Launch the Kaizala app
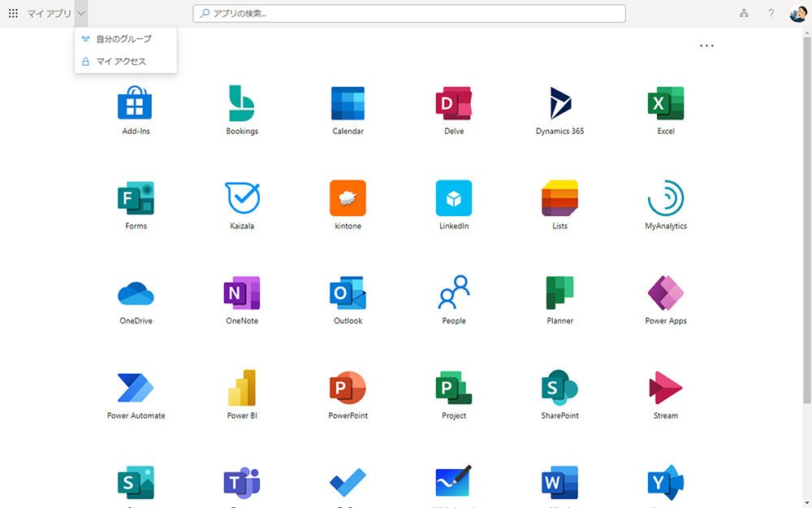This screenshot has height=508, width=812. click(242, 198)
